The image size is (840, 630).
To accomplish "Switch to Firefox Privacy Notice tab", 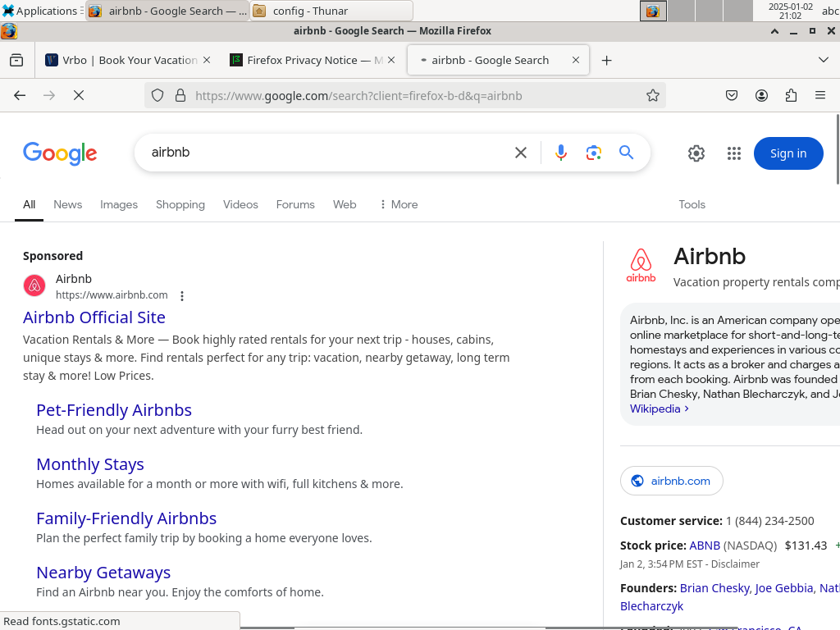I will click(313, 60).
